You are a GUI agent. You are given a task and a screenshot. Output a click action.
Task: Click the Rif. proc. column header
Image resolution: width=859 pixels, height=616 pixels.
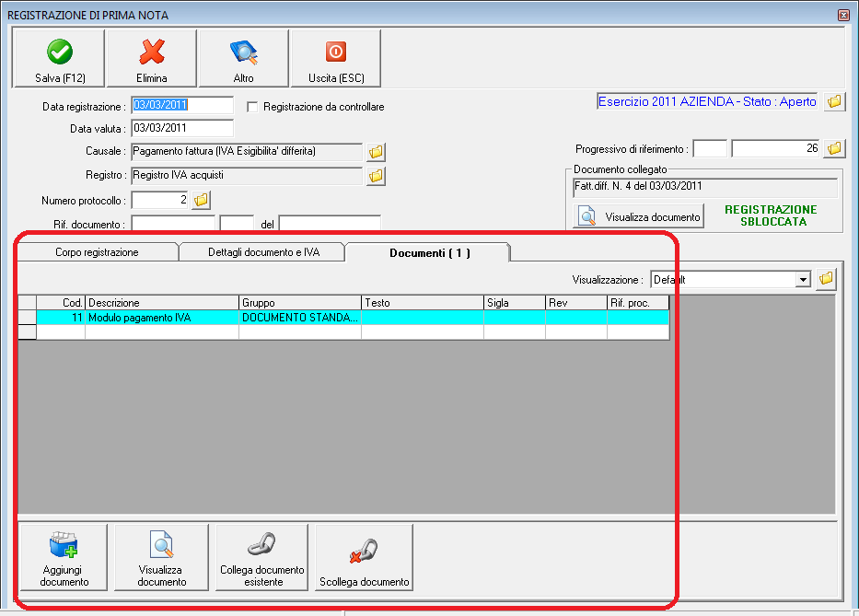[x=638, y=303]
